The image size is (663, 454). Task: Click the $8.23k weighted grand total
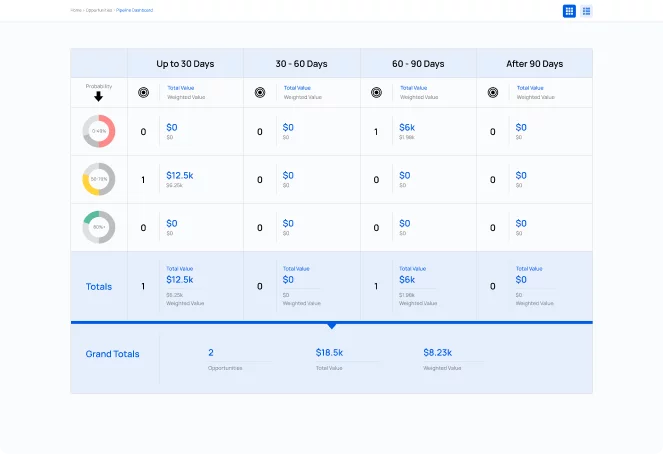click(x=438, y=353)
